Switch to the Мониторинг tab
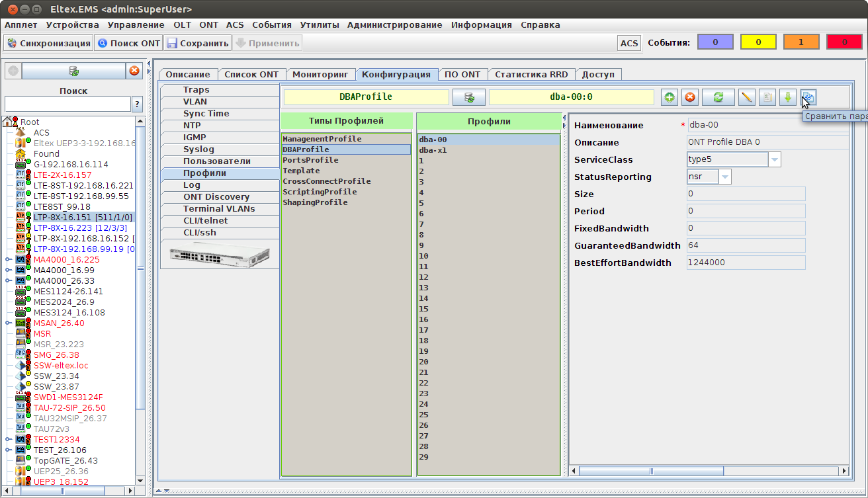Viewport: 868px width, 498px height. (x=320, y=75)
